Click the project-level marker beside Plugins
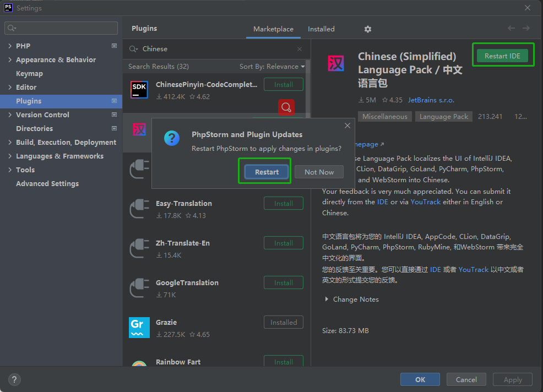This screenshot has height=392, width=543. click(x=114, y=101)
